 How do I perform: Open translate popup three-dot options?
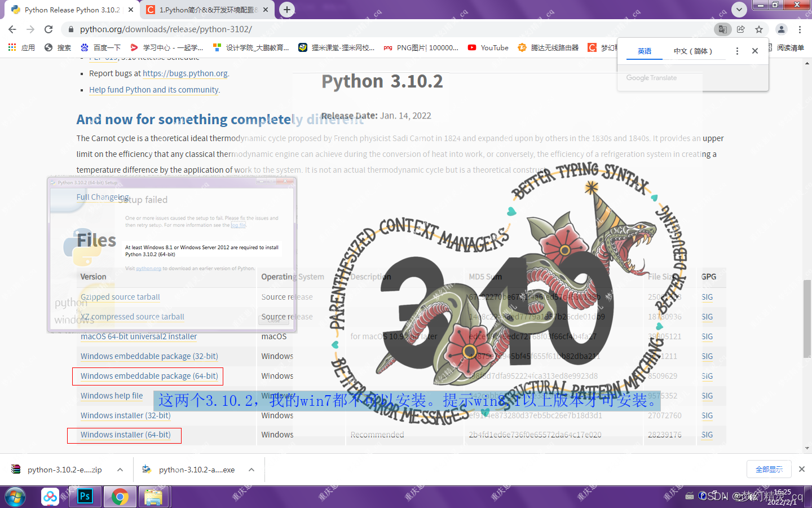737,51
